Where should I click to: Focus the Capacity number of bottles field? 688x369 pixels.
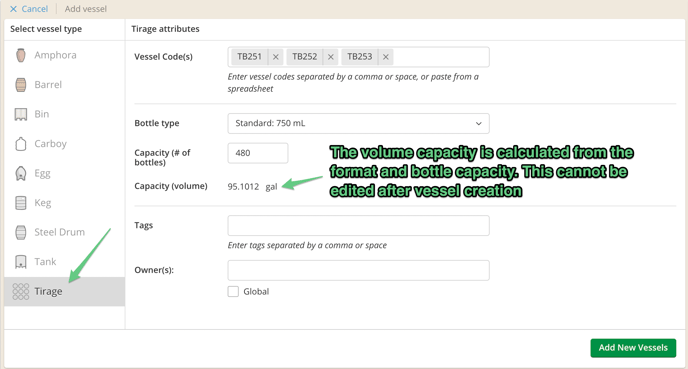click(x=258, y=153)
